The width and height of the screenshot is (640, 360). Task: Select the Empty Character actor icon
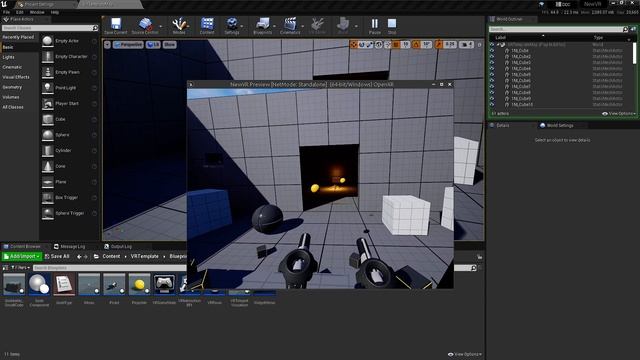[x=47, y=57]
